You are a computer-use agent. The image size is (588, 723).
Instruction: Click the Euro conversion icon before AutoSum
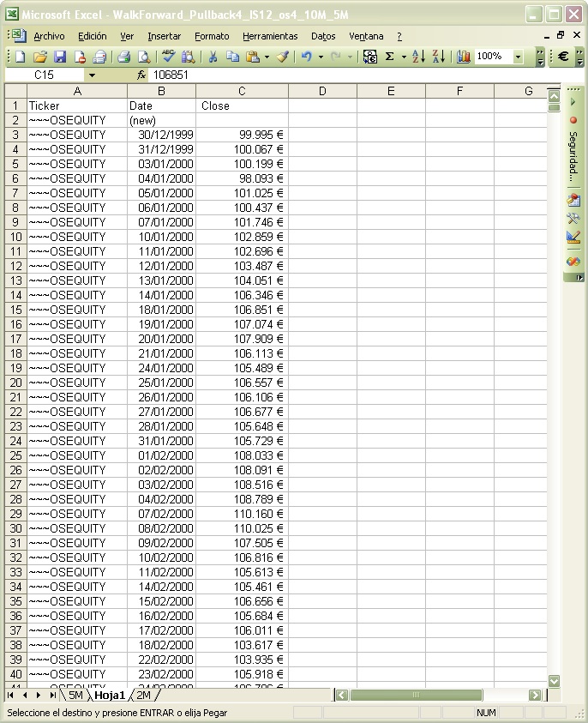[x=369, y=57]
